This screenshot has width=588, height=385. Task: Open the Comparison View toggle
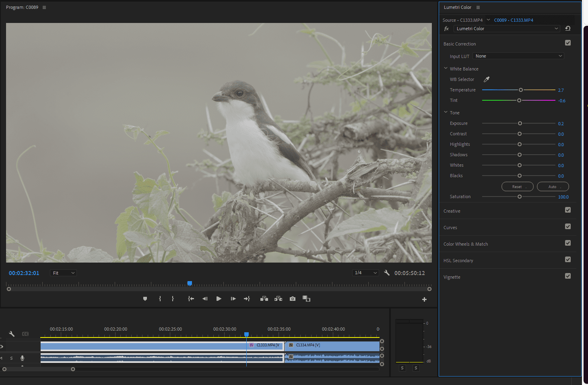point(306,299)
